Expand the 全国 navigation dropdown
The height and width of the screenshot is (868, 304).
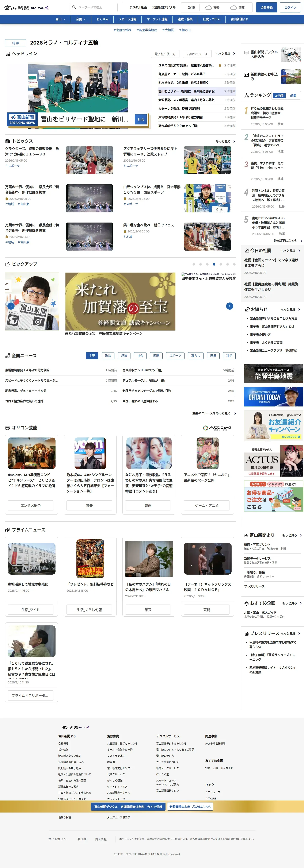click(x=81, y=19)
